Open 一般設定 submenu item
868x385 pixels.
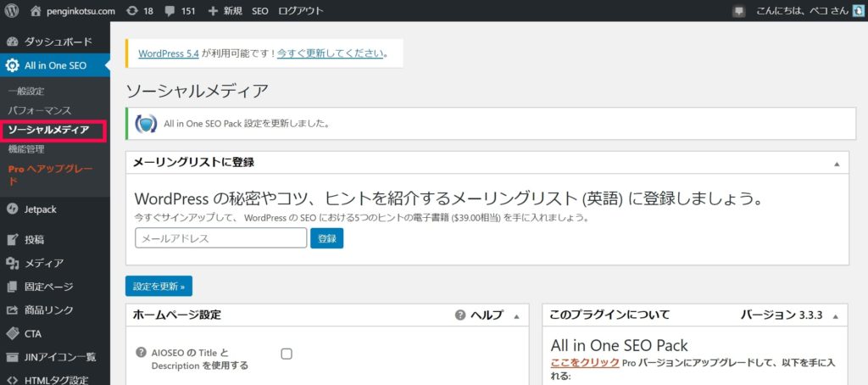click(26, 91)
